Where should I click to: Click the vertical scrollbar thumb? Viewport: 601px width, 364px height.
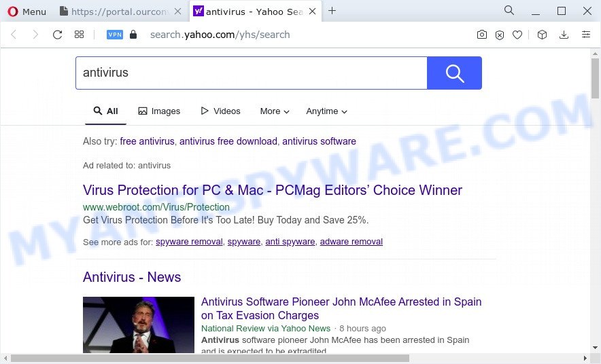coord(595,78)
